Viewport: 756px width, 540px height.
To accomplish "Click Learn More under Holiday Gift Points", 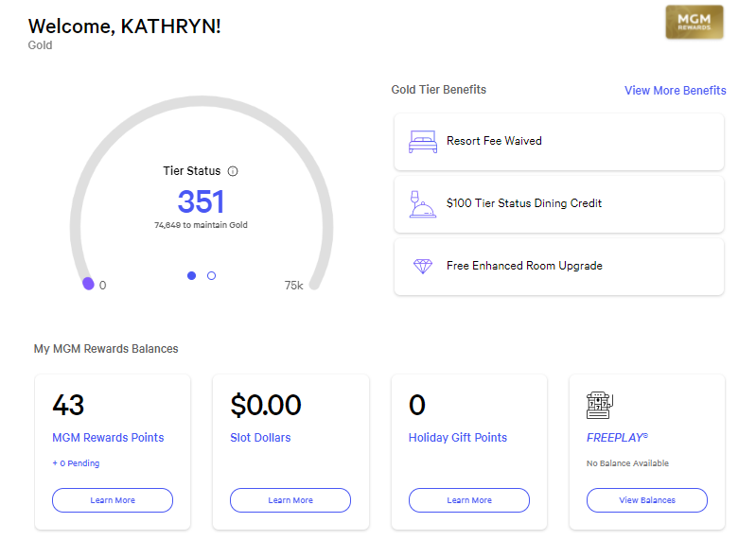I will (469, 500).
